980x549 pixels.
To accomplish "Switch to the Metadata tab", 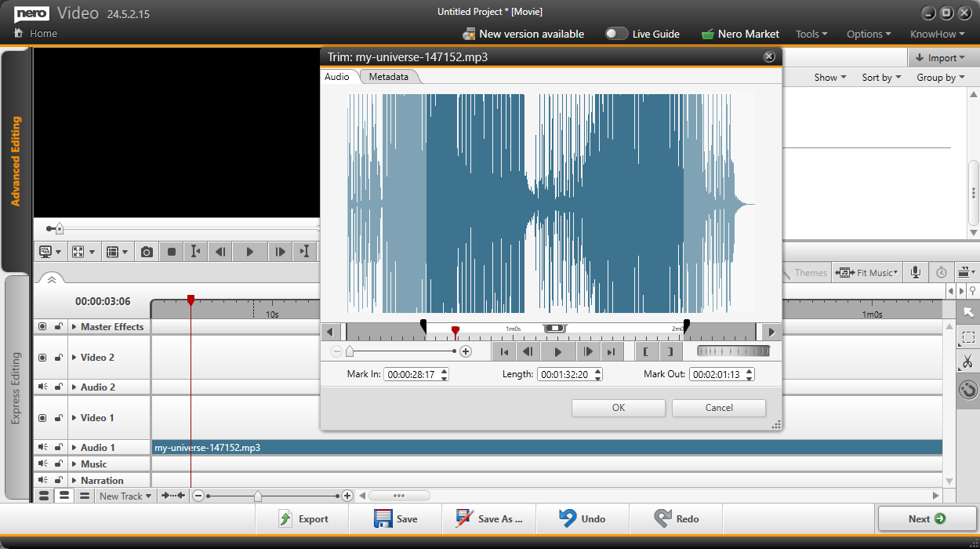I will click(389, 76).
